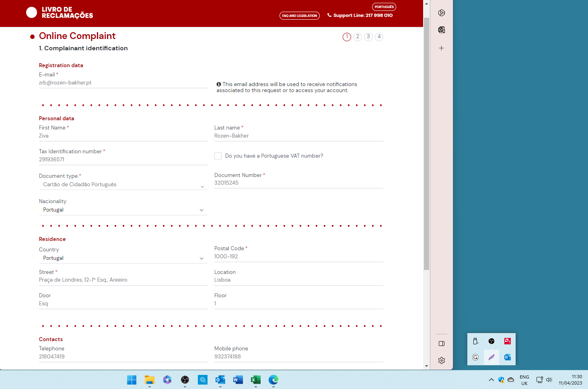Switch to Microsoft Edge on the taskbar
588x389 pixels.
coord(273,380)
